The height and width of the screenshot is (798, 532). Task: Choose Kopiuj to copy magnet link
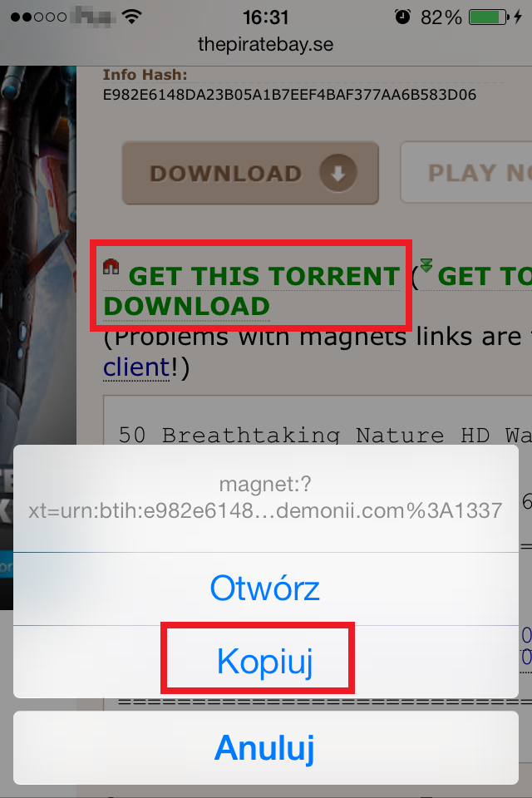266,662
